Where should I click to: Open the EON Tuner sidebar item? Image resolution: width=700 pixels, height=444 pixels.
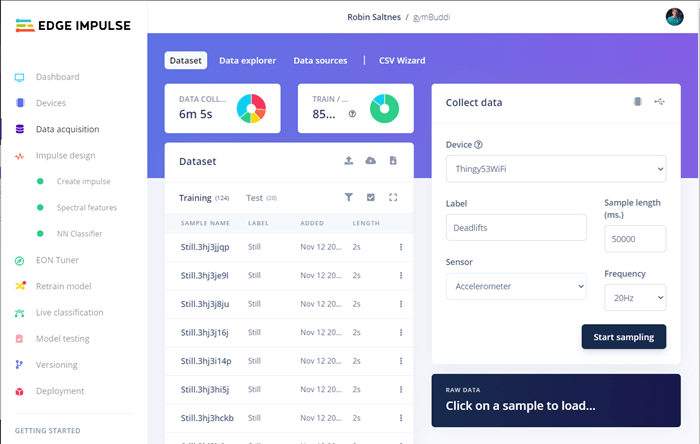59,260
